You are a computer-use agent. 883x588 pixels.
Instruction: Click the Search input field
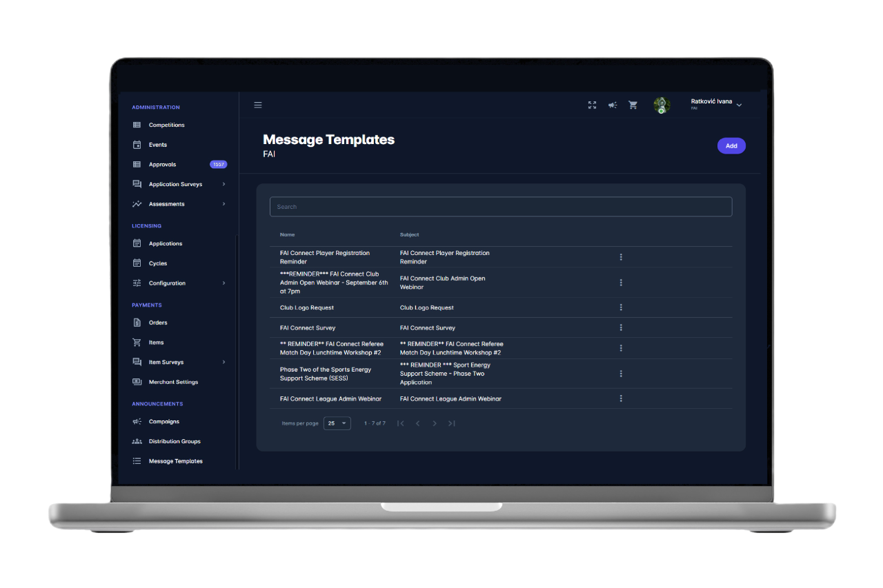(x=500, y=207)
